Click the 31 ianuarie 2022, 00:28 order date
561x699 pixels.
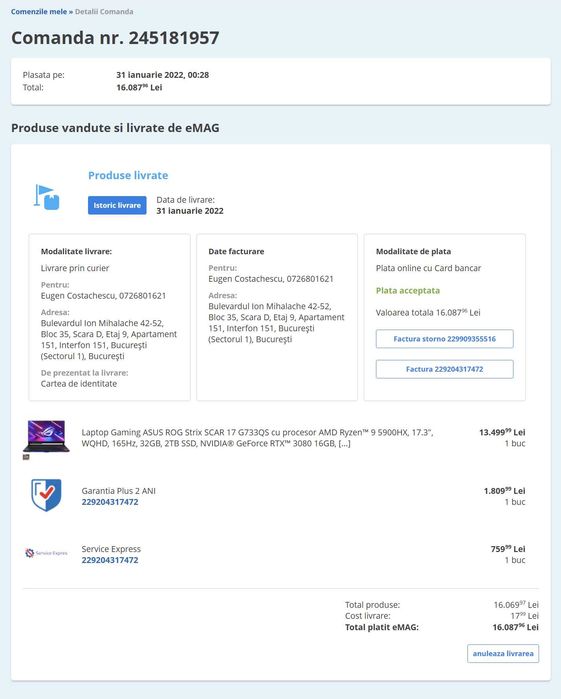162,75
